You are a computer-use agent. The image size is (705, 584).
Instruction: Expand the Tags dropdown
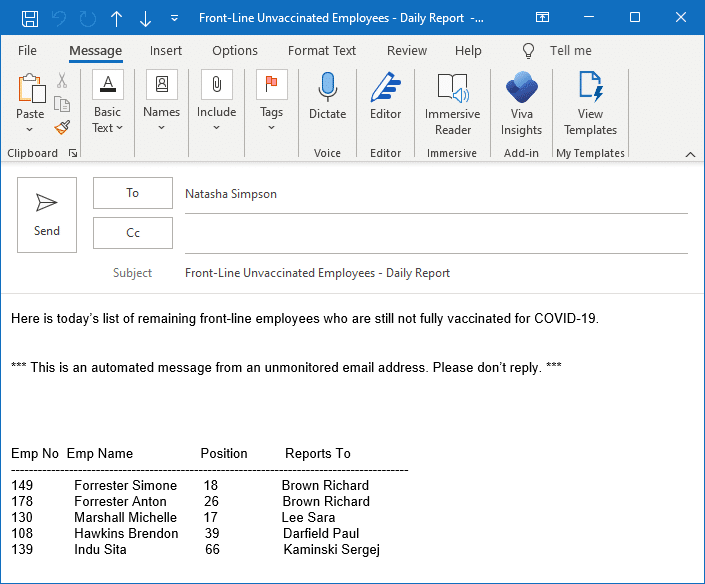[271, 128]
